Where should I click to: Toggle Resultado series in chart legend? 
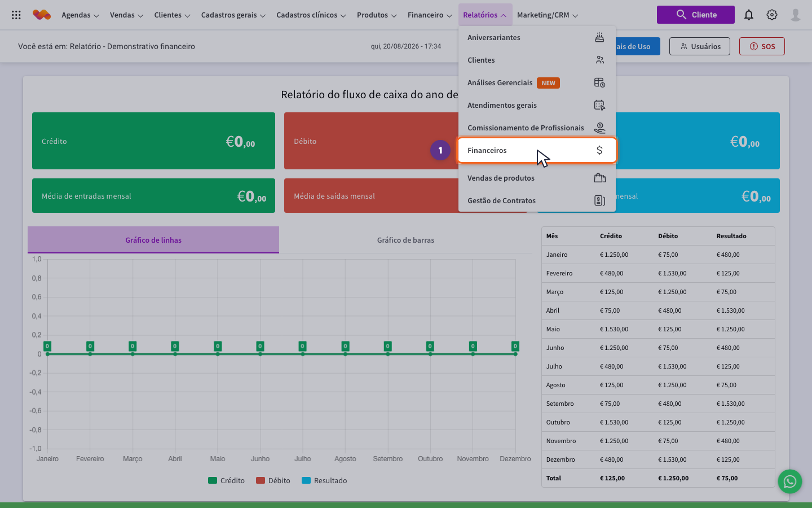(324, 480)
